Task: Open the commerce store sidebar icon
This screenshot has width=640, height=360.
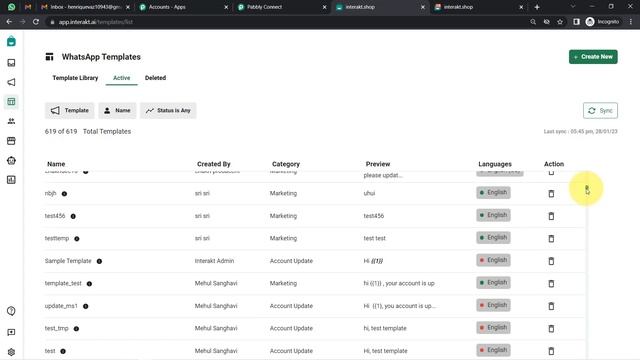Action: (x=11, y=141)
